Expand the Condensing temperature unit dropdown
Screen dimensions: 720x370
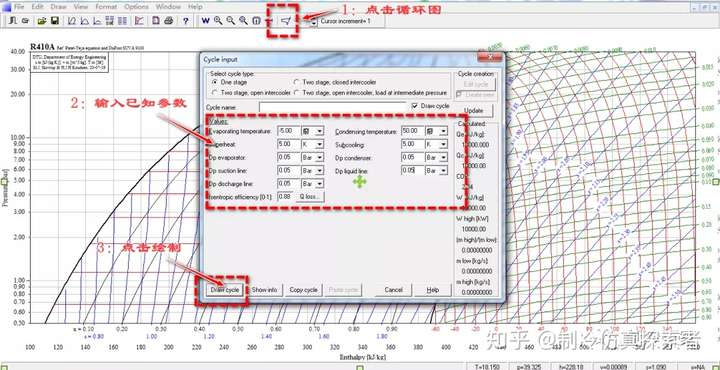click(x=443, y=131)
